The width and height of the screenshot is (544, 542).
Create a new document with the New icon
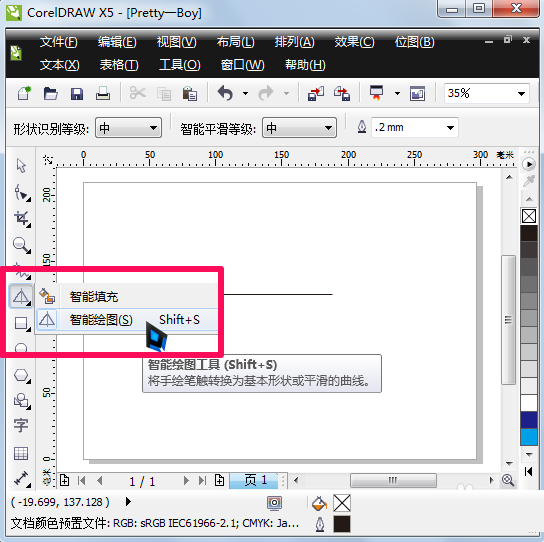point(24,93)
